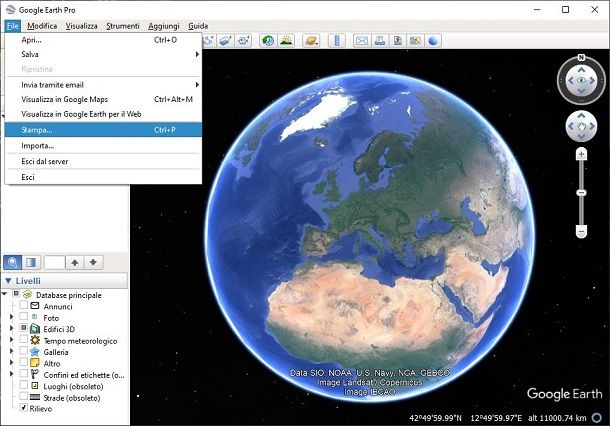Viewport: 610px width, 426px height.
Task: Click the zoom slider handle
Action: [581, 193]
